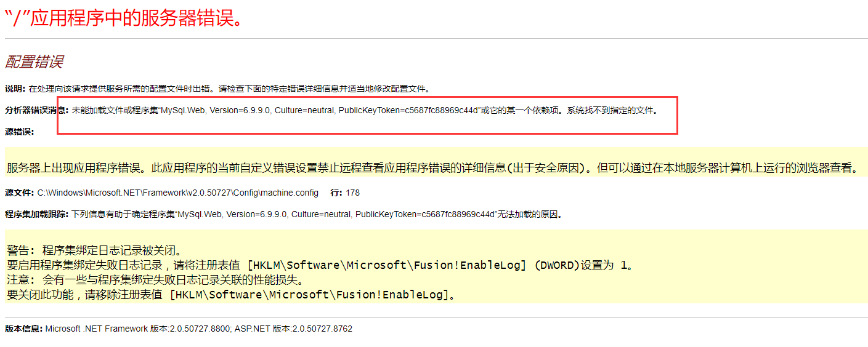Image resolution: width=868 pixels, height=347 pixels.
Task: Click the "警告: 程序集绑定日志记录被关闭" line
Action: pyautogui.click(x=95, y=250)
